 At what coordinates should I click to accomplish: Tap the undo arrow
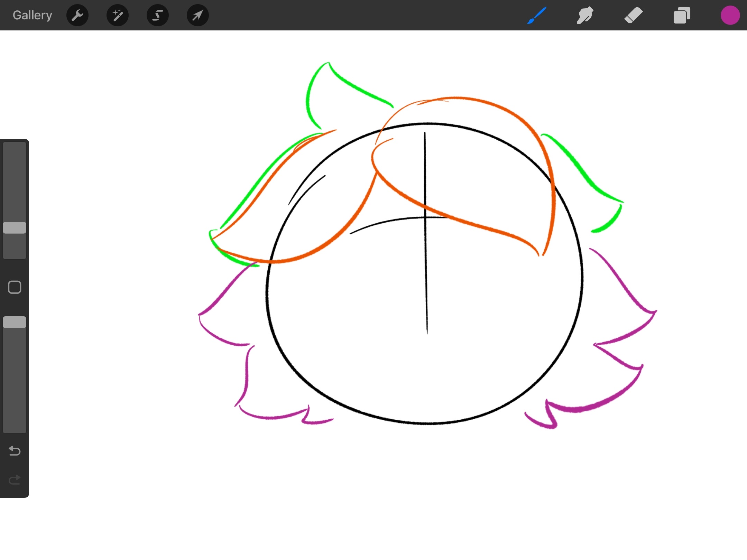[x=15, y=451]
